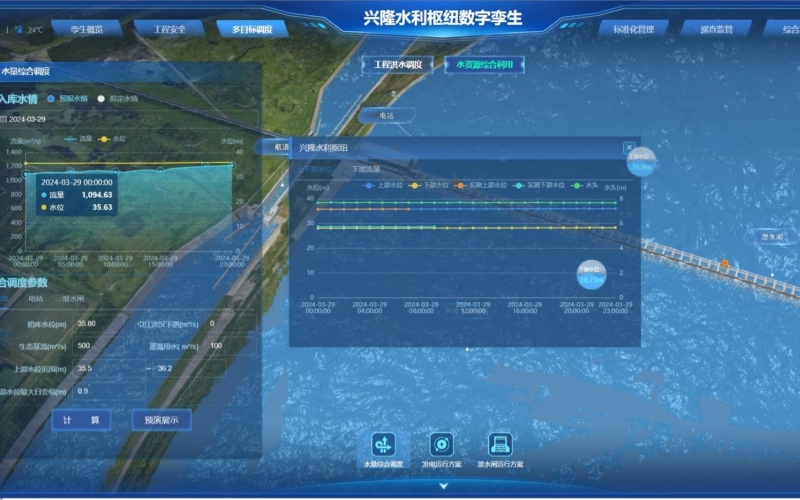Click the 上游水位 35.9m water bubble

(x=641, y=162)
